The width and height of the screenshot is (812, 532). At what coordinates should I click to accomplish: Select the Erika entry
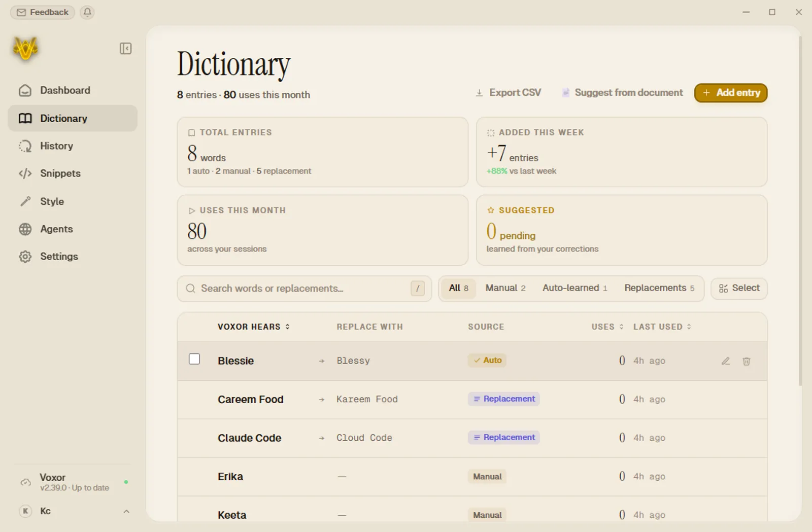pos(472,477)
